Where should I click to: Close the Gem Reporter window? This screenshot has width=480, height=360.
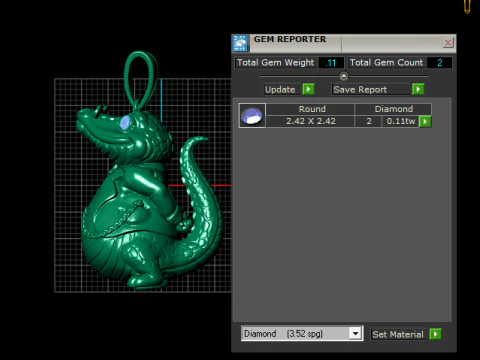[448, 43]
